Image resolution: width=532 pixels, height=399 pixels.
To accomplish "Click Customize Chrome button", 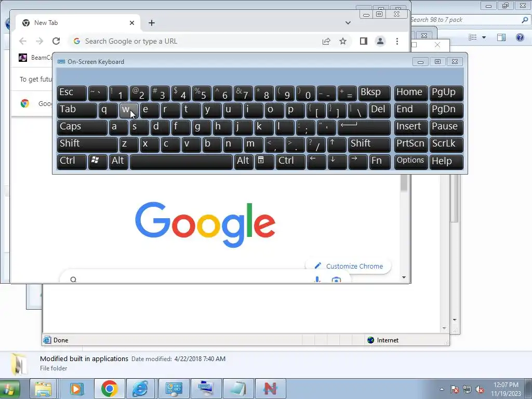I will coord(349,266).
